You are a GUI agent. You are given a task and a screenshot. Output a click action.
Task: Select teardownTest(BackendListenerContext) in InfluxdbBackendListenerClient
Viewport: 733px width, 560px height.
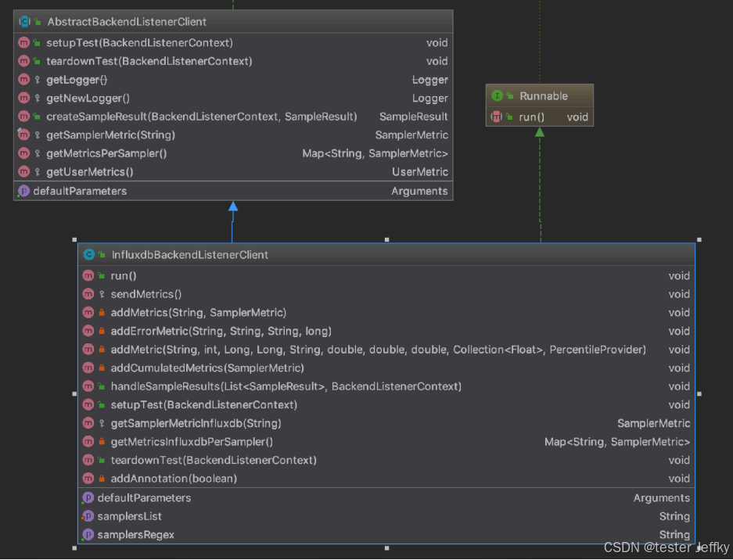(386, 461)
